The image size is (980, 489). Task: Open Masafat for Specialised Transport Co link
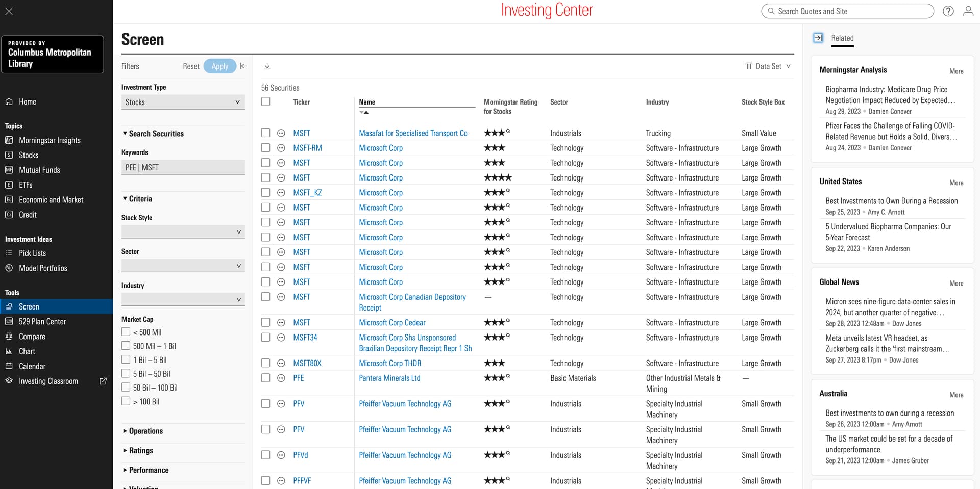413,133
